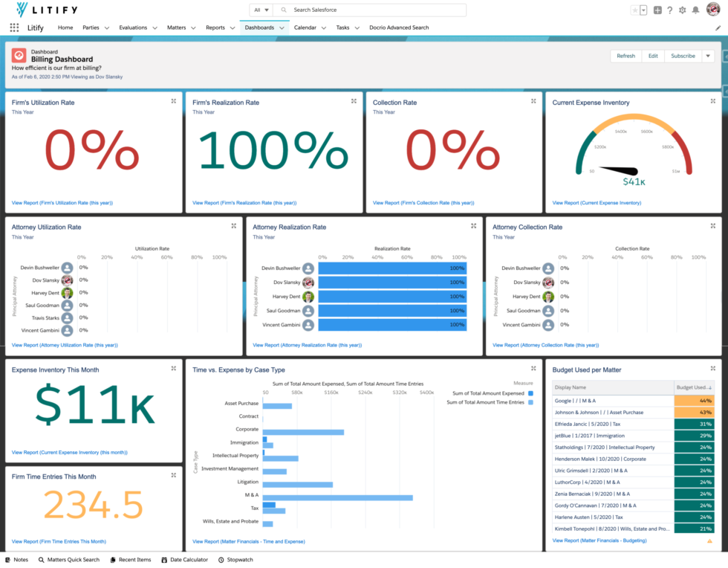
Task: Open the Notifications bell
Action: (x=695, y=10)
